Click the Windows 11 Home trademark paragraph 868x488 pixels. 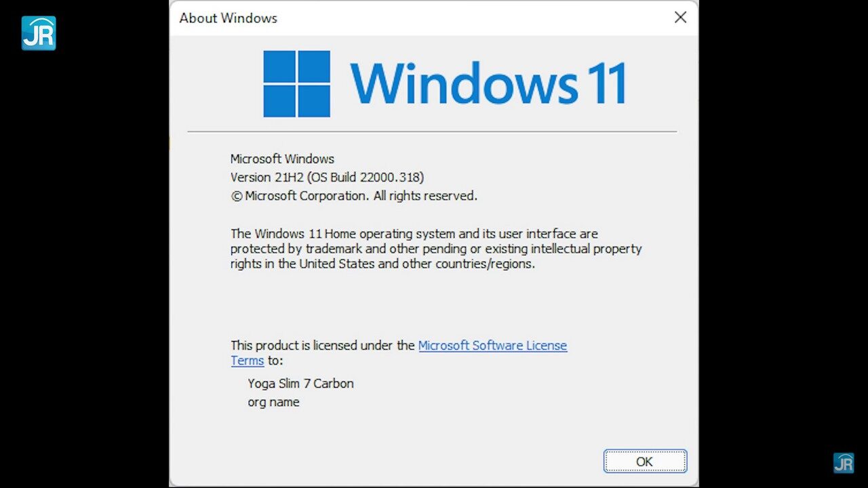tap(414, 234)
